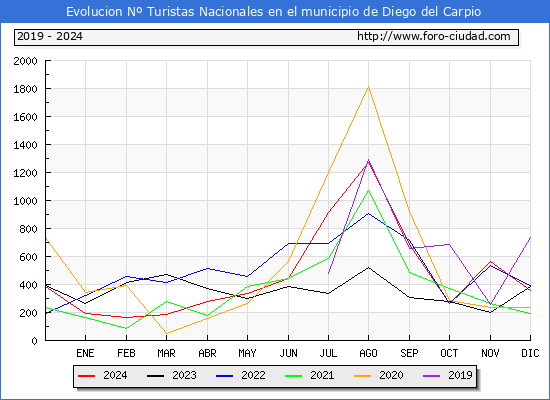550x400 pixels.
Task: Click the JUN month axis label
Action: pyautogui.click(x=288, y=353)
